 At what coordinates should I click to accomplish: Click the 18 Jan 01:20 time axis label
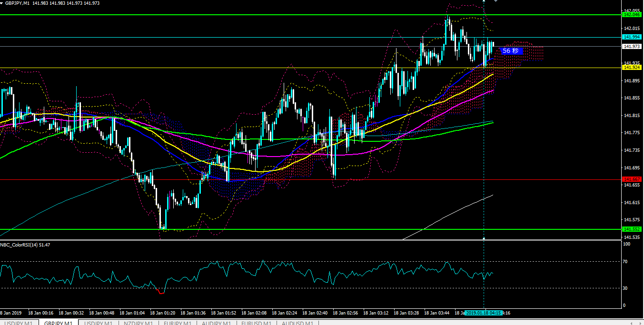[x=162, y=313]
